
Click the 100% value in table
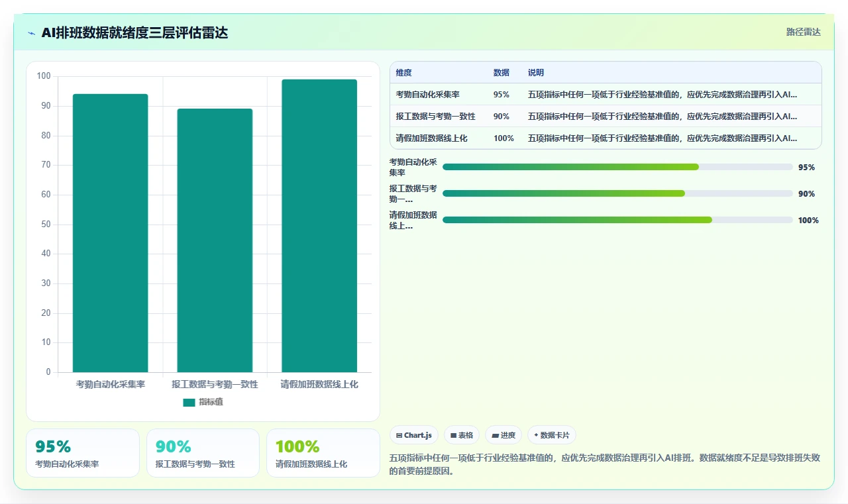pyautogui.click(x=503, y=138)
